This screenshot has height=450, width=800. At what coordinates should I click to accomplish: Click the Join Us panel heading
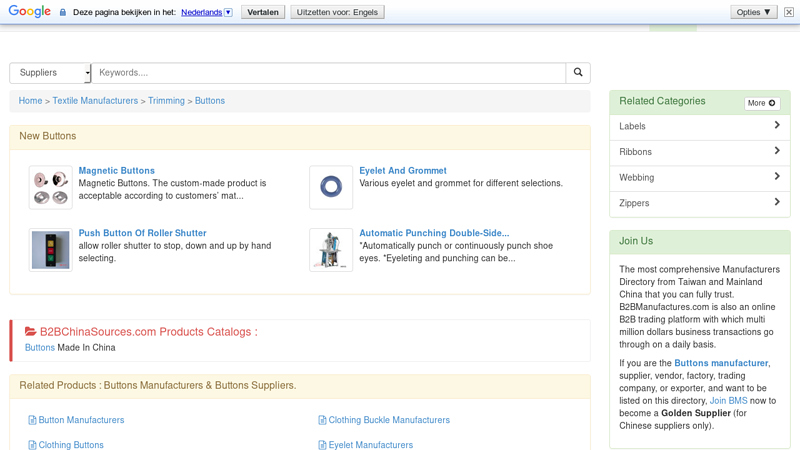(636, 241)
